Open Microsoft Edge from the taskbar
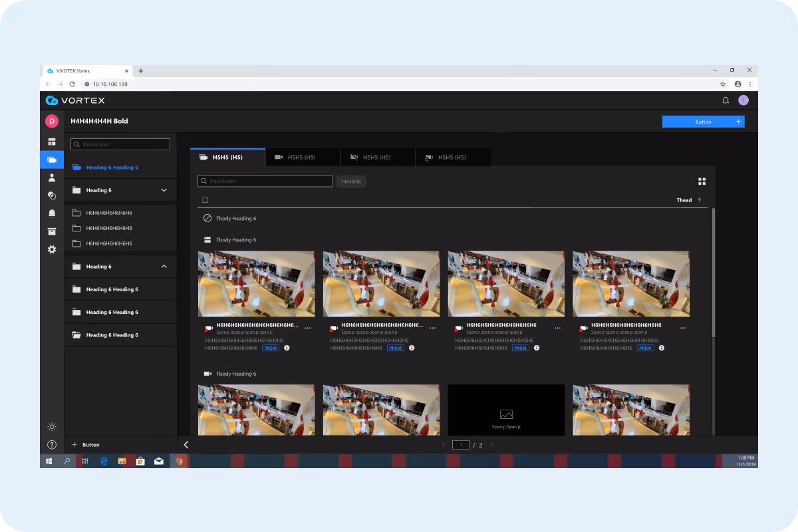798x532 pixels. (x=104, y=461)
